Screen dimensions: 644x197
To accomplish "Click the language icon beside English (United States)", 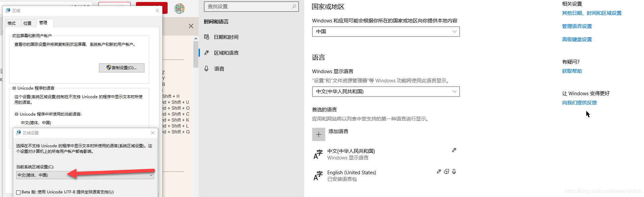I will click(318, 176).
